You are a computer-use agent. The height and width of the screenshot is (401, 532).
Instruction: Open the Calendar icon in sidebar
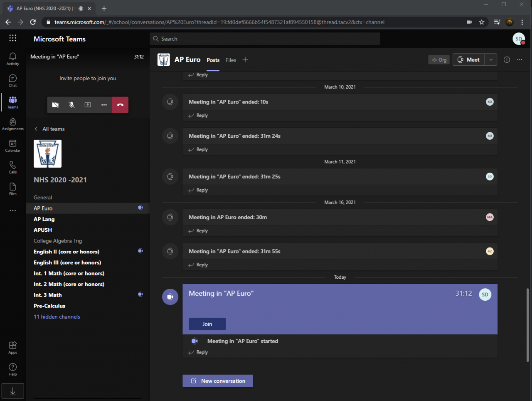(x=12, y=145)
